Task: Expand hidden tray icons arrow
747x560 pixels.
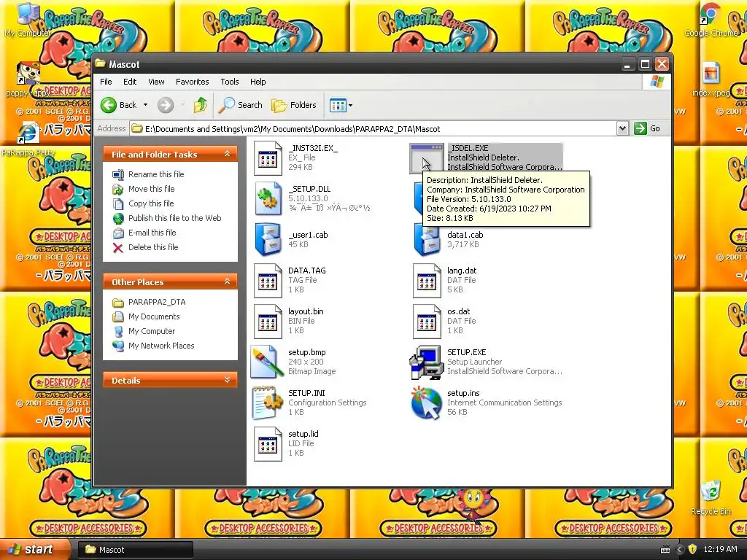Action: (679, 549)
